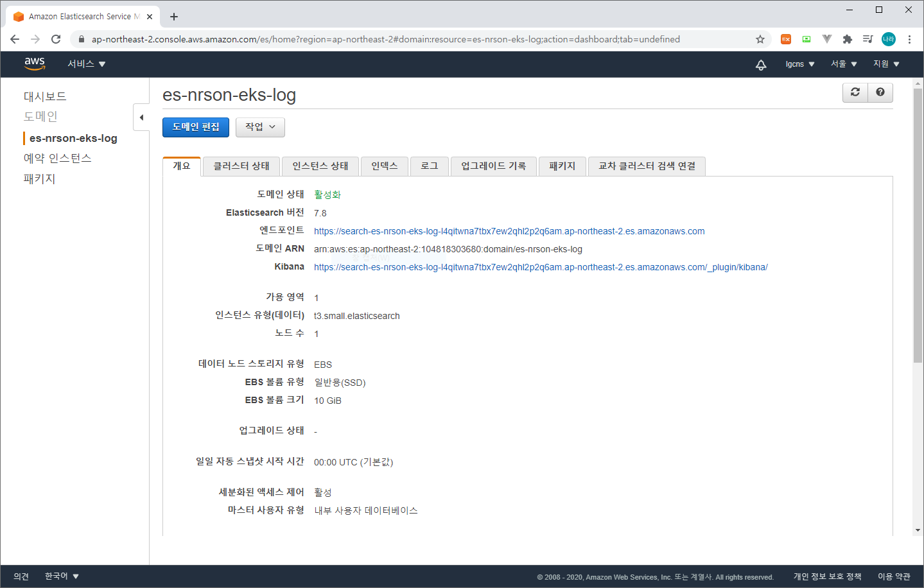Click the page vertical scrollbar thumb
This screenshot has height=588, width=924.
point(918,226)
